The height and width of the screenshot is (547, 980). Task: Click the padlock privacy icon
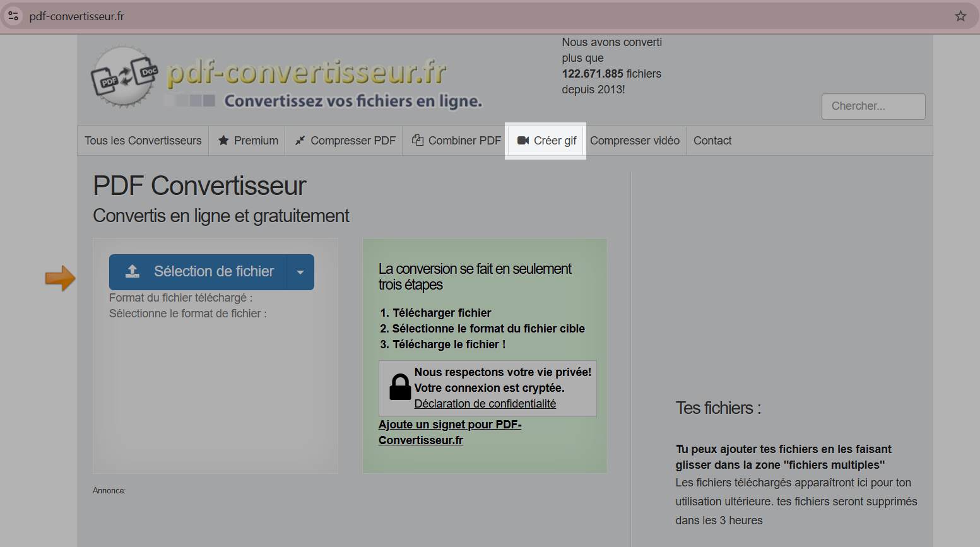click(400, 387)
